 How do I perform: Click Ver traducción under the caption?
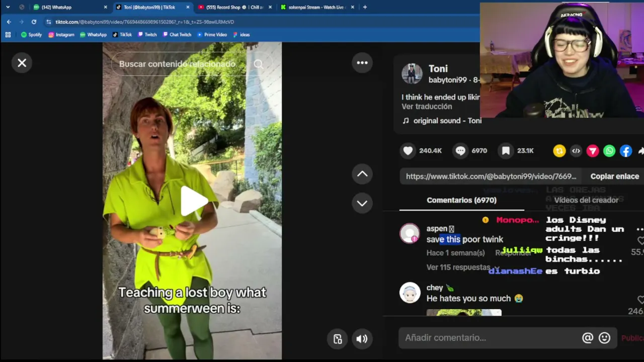(427, 107)
